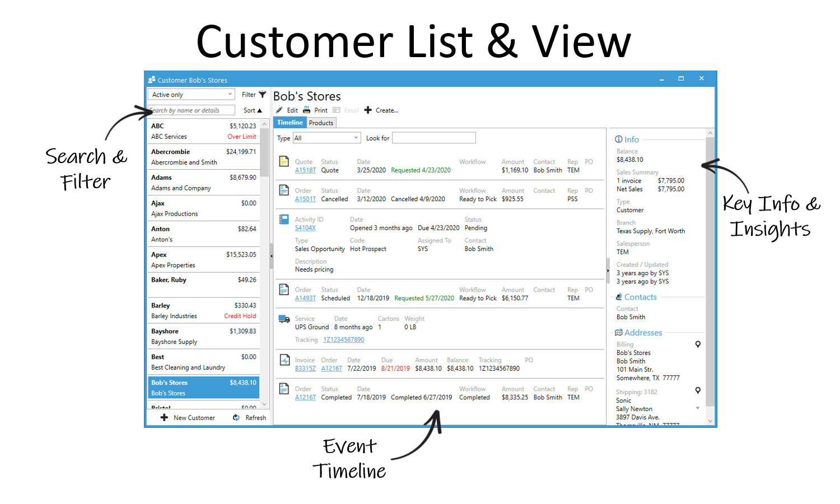Open the Active only dropdown

pos(191,95)
